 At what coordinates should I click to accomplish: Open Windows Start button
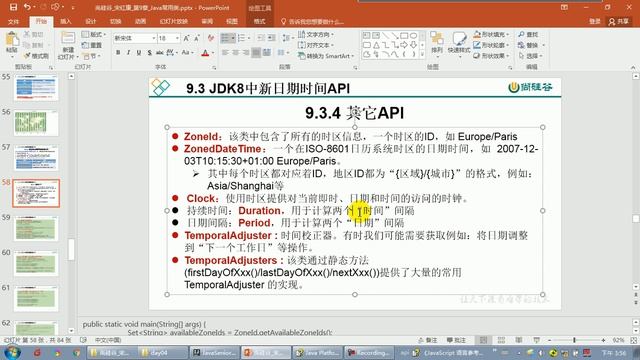pos(12,352)
